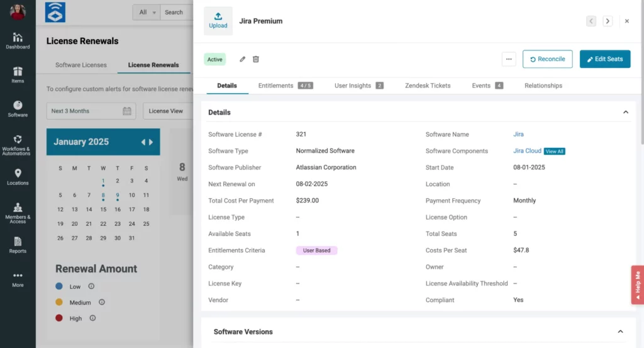
Task: Open the License View dropdown
Action: tap(169, 111)
